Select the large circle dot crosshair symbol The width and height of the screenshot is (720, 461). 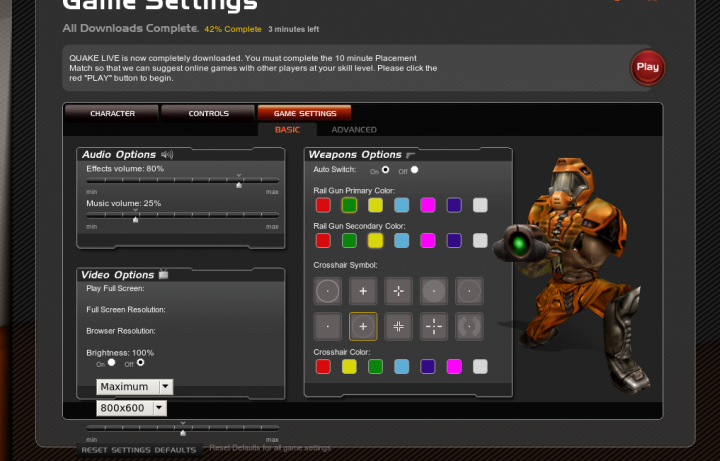pyautogui.click(x=327, y=291)
